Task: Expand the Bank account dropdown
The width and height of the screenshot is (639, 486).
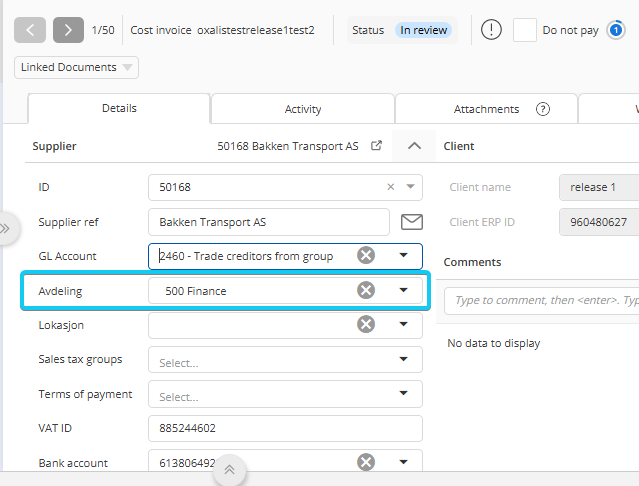Action: pyautogui.click(x=403, y=462)
